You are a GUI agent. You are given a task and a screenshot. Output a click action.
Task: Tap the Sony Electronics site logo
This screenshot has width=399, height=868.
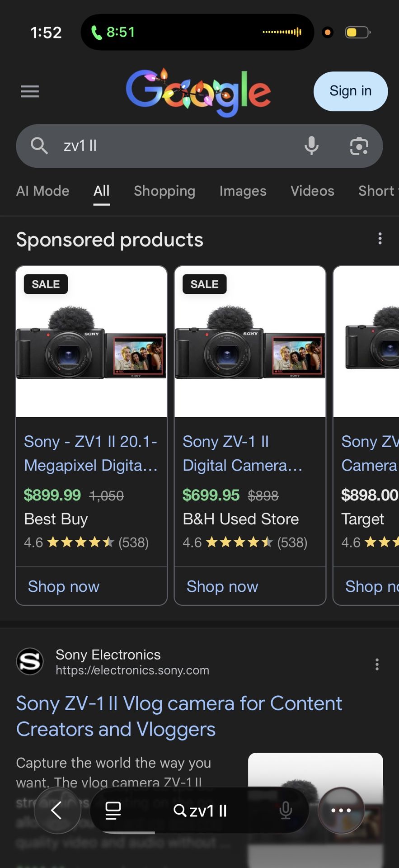coord(30,662)
